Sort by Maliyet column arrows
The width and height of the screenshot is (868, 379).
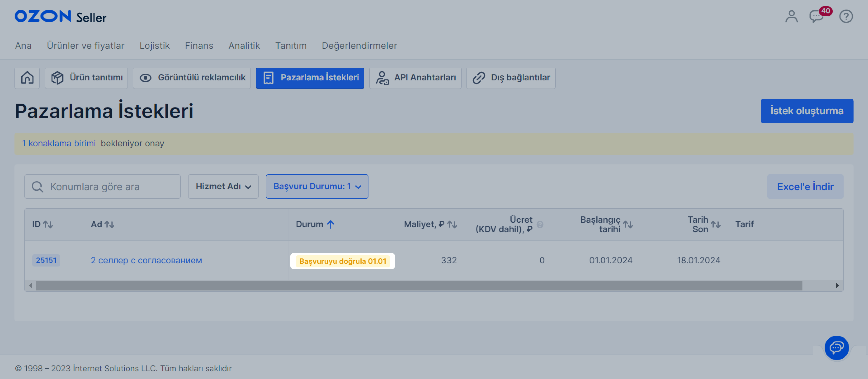coord(452,224)
